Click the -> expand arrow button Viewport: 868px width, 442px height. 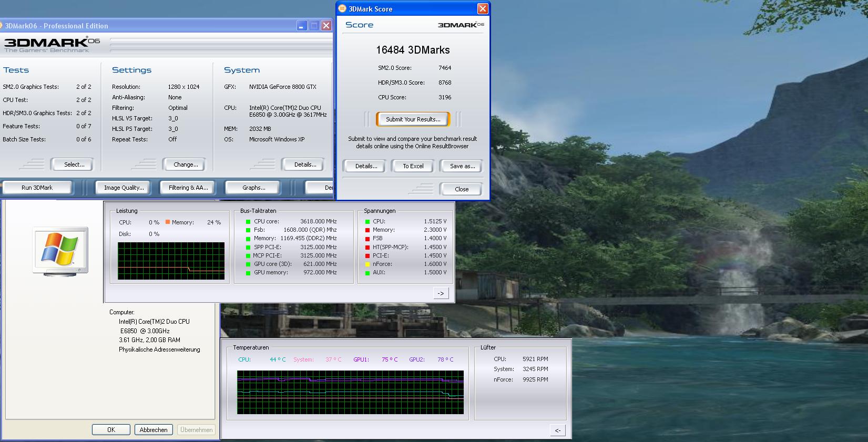[441, 293]
